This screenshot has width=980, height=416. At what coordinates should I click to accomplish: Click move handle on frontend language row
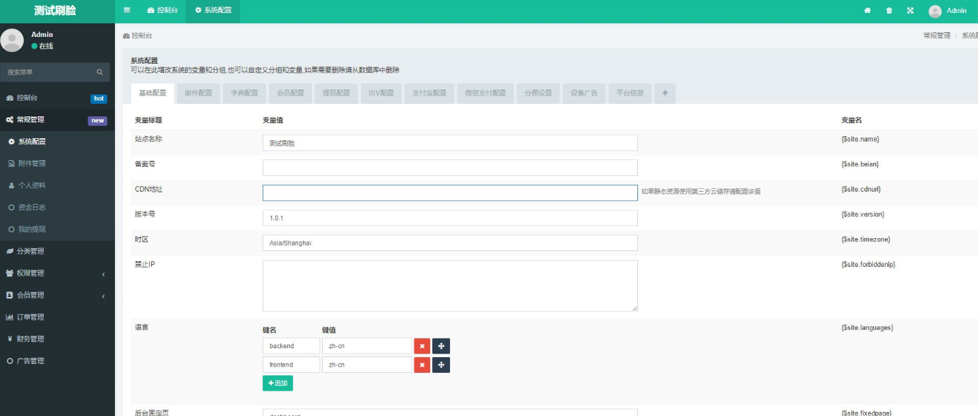pos(441,365)
